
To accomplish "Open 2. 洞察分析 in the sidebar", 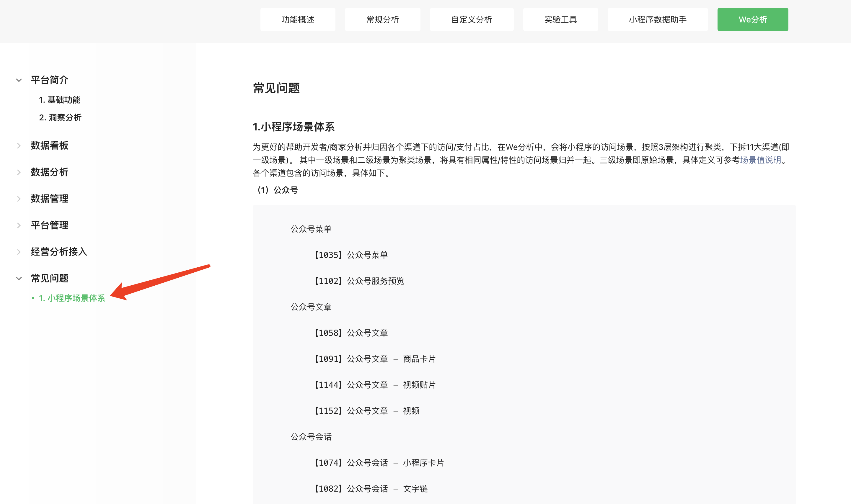I will [x=60, y=117].
